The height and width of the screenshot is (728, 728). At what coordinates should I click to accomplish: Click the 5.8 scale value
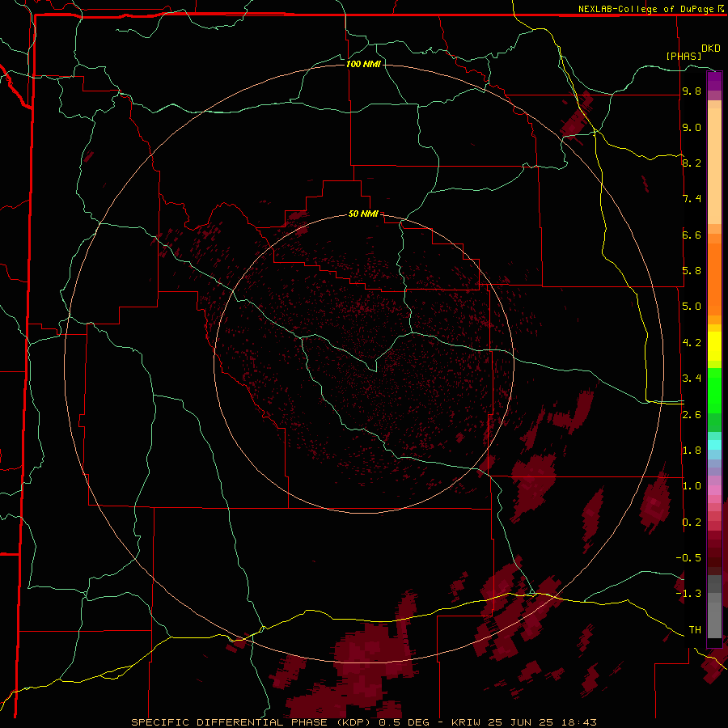point(692,271)
